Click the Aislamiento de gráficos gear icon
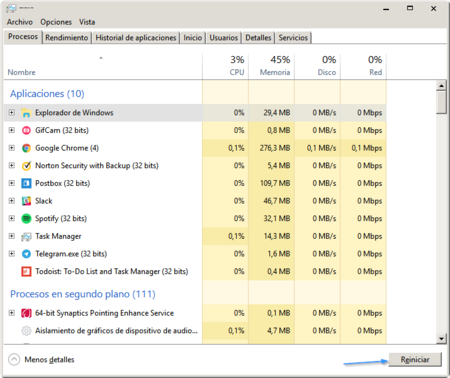This screenshot has height=378, width=450. [26, 331]
